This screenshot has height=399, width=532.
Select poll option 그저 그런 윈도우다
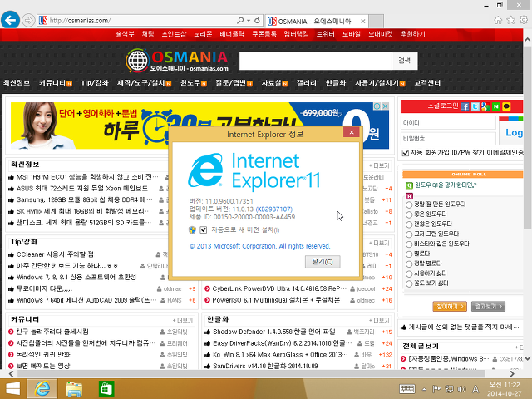tap(409, 234)
